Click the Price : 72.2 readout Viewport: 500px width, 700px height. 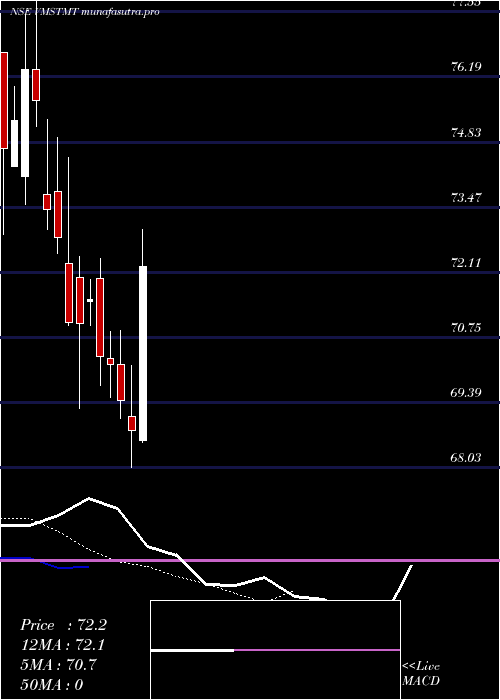(x=63, y=625)
